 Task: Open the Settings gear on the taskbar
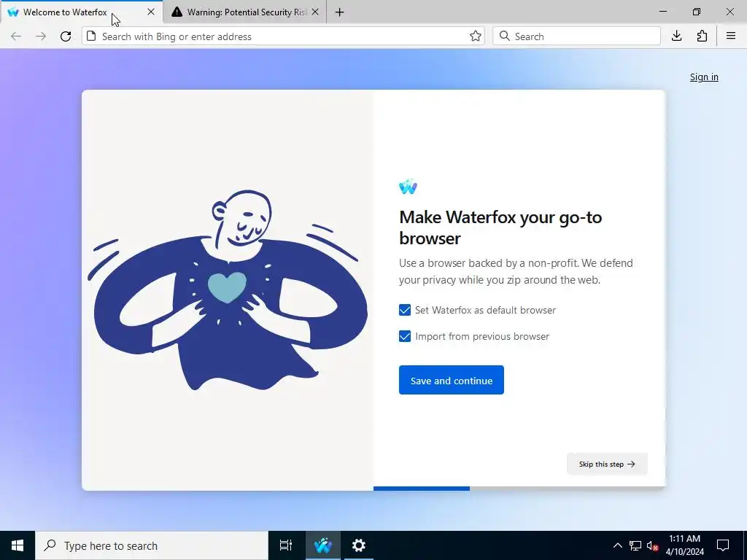(358, 545)
